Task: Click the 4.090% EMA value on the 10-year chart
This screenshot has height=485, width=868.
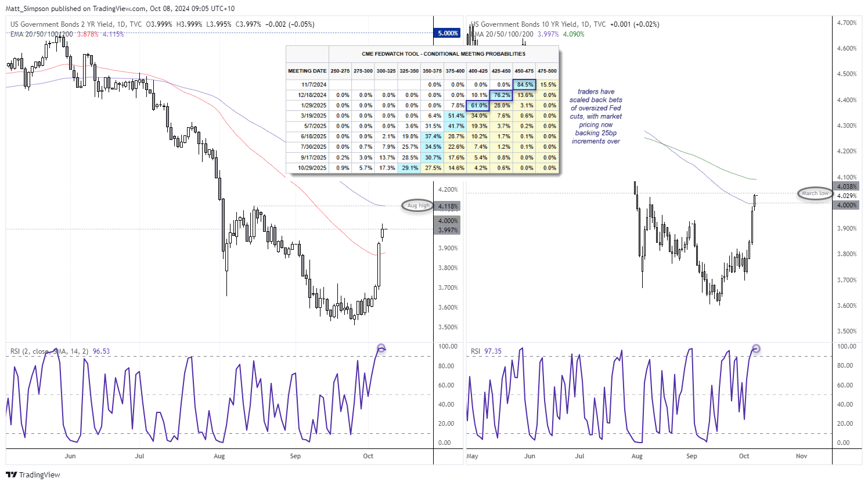Action: tap(574, 34)
